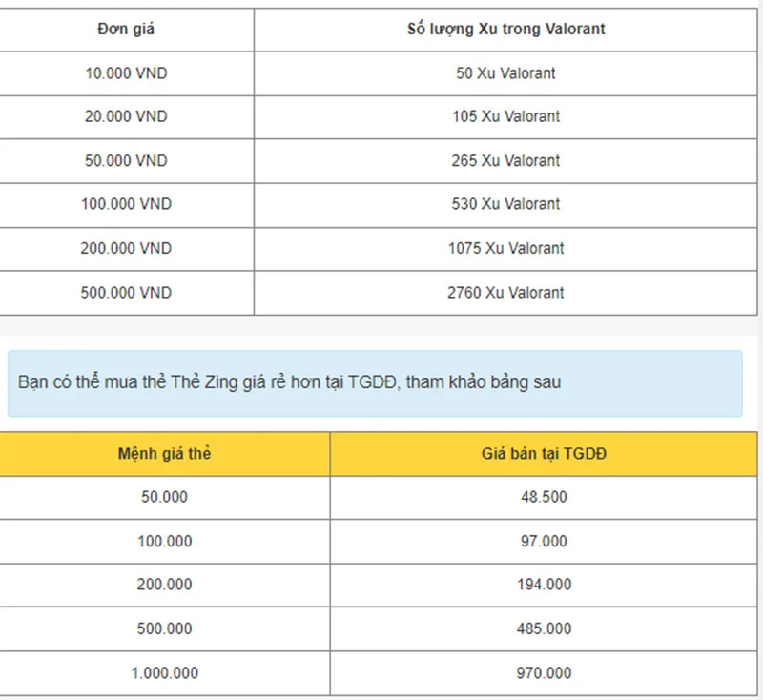Select the 'Số lượng Xu trong Valorant' header
Viewport: 763px width, 700px height.
point(505,30)
